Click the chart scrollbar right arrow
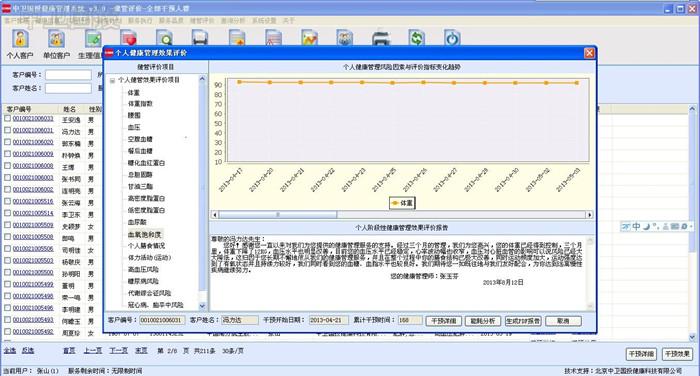Screen dimensions: 700x376 (x=590, y=215)
